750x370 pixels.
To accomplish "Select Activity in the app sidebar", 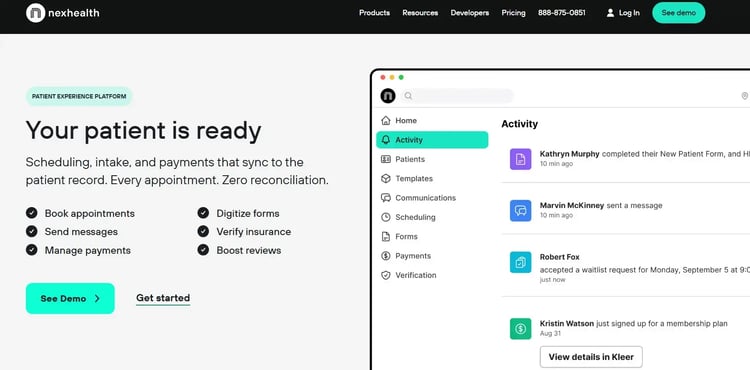I will coord(432,140).
